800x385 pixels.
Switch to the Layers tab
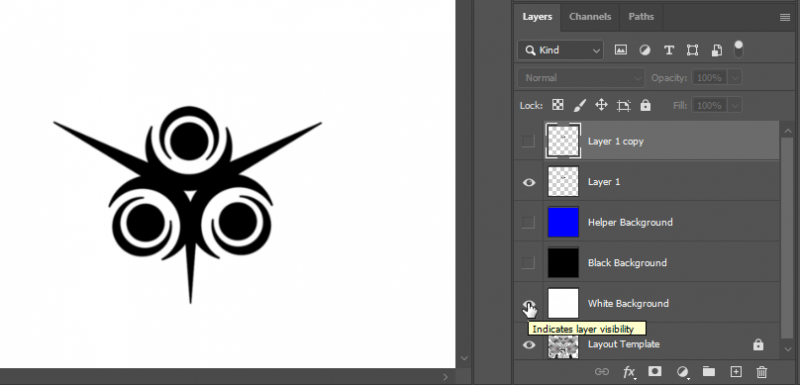coord(537,17)
